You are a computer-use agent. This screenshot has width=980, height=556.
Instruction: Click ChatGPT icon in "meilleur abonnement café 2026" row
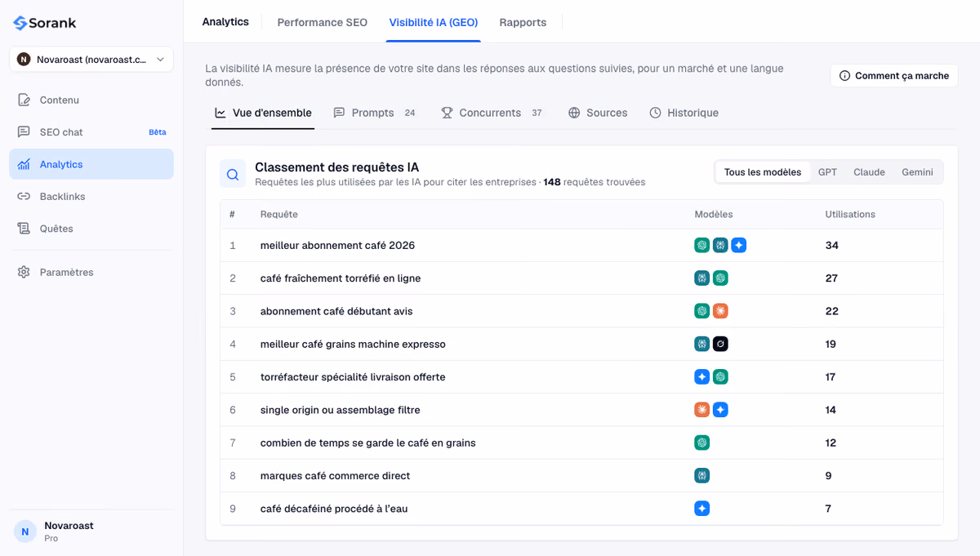tap(702, 245)
